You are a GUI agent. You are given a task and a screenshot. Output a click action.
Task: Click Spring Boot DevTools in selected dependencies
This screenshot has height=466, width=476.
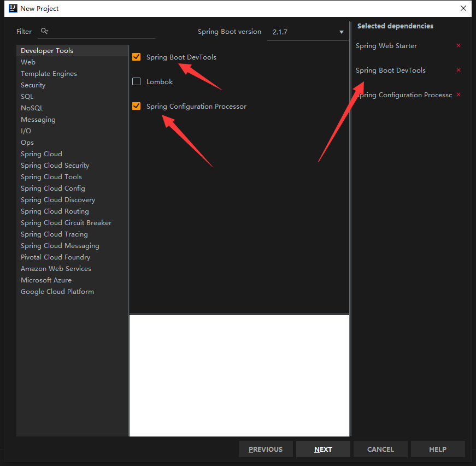click(391, 70)
